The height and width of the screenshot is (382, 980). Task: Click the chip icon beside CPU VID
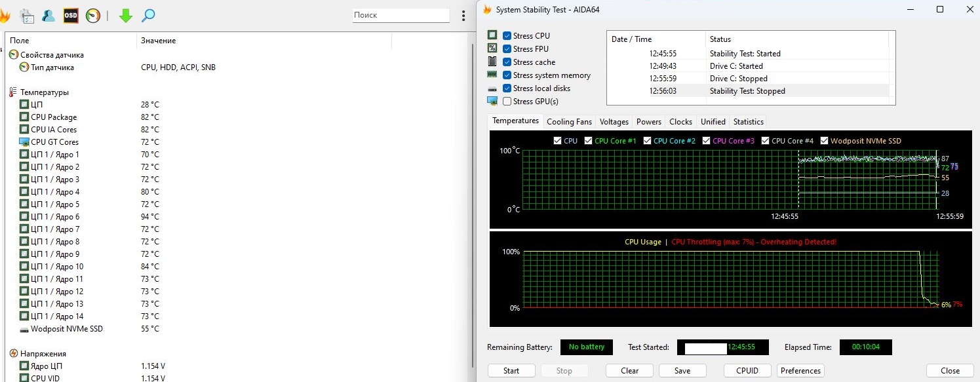coord(24,378)
